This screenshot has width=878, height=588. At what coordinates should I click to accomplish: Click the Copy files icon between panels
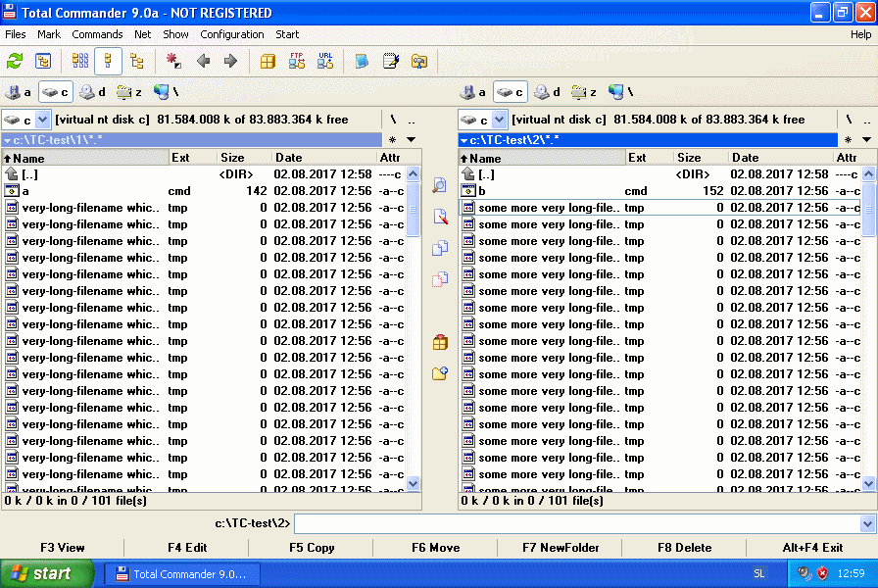point(440,248)
